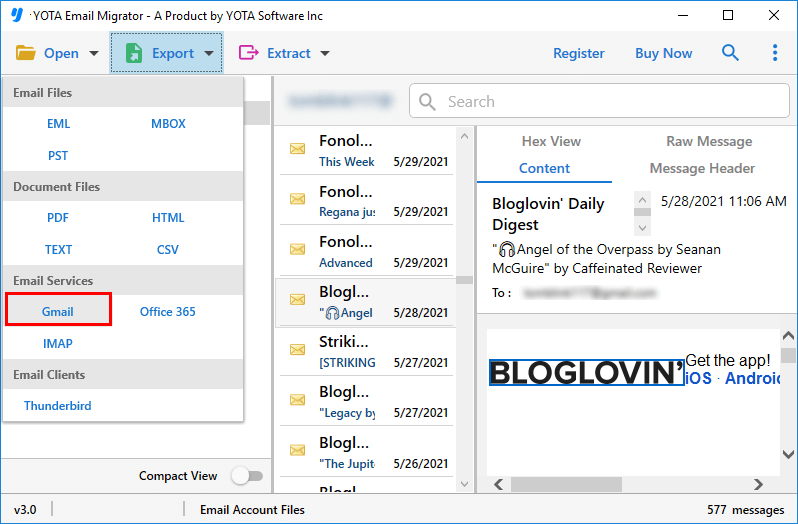Viewport: 798px width, 524px height.
Task: Expand the Open dropdown arrow
Action: click(x=94, y=53)
